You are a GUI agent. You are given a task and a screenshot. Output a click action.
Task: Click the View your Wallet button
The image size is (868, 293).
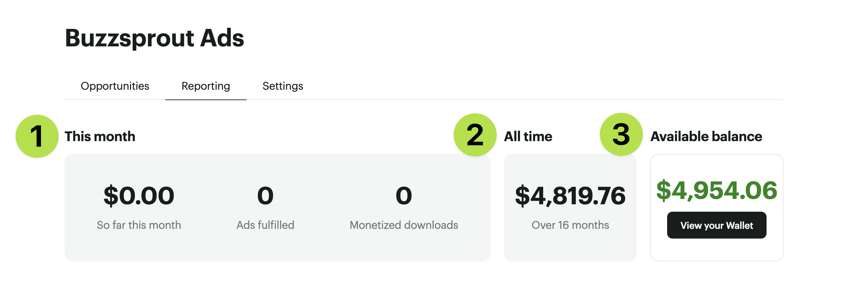(717, 225)
